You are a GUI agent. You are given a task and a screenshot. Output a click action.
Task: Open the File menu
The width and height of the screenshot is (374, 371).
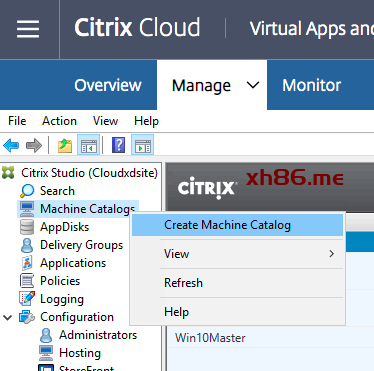(x=17, y=121)
